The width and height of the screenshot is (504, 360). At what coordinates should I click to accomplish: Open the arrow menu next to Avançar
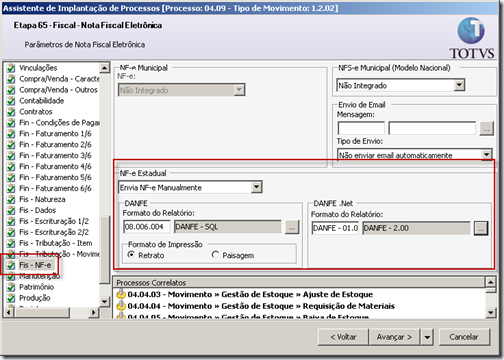pos(427,337)
